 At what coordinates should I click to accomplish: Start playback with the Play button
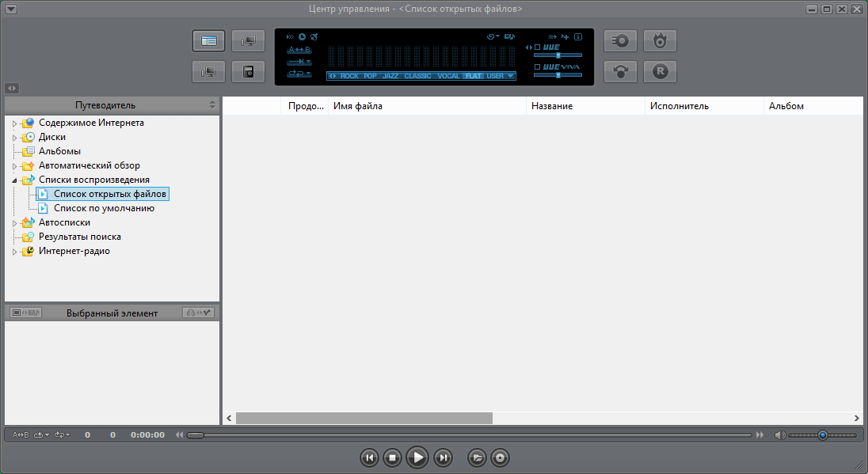(x=417, y=457)
